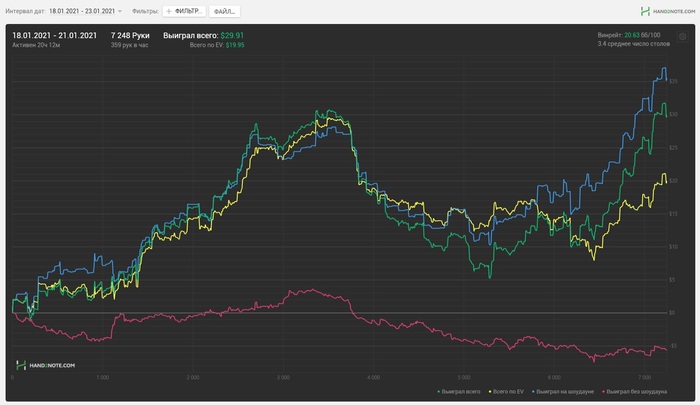The image size is (700, 405).
Task: Click the '+ ФИЛЬТР...' add filter button
Action: coord(184,11)
